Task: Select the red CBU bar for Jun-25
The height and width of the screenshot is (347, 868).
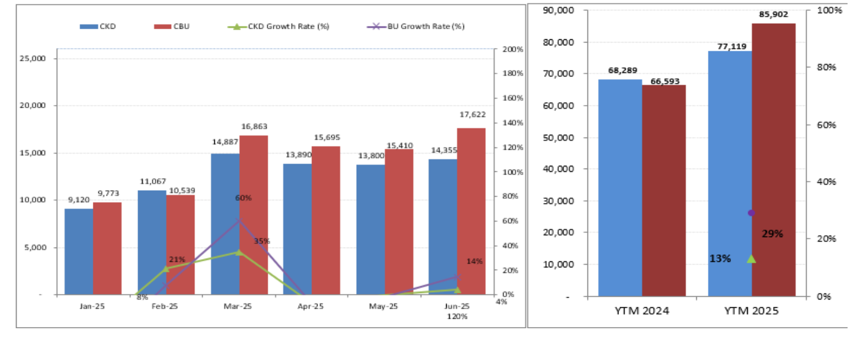Action: click(x=472, y=211)
